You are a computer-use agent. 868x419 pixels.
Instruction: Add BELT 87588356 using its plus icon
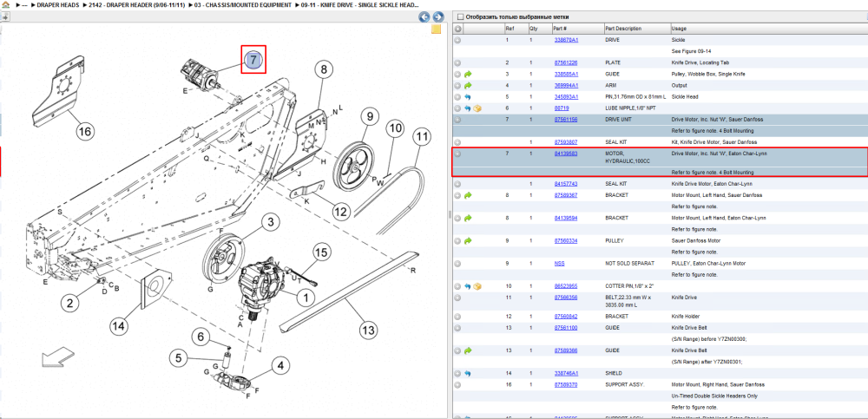pos(457,298)
